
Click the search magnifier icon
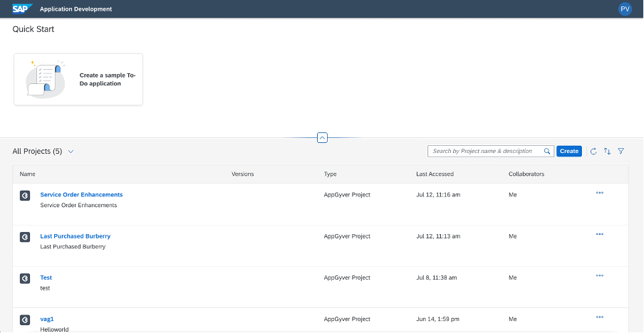tap(547, 151)
